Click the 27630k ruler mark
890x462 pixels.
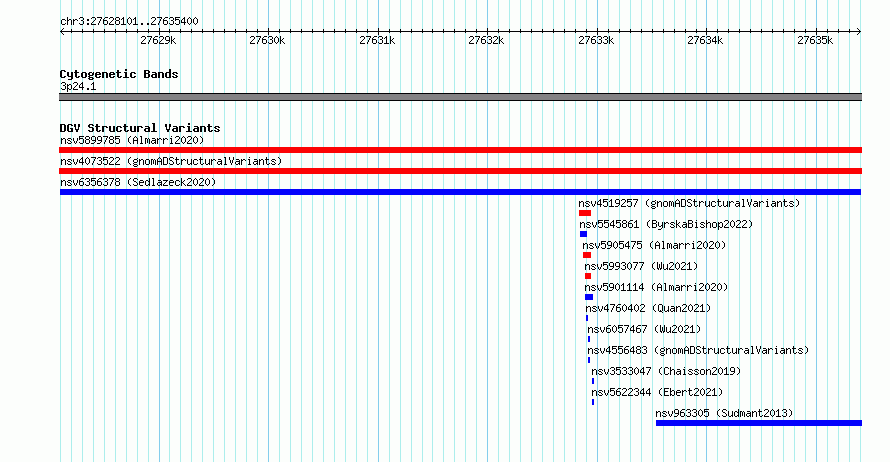point(267,40)
